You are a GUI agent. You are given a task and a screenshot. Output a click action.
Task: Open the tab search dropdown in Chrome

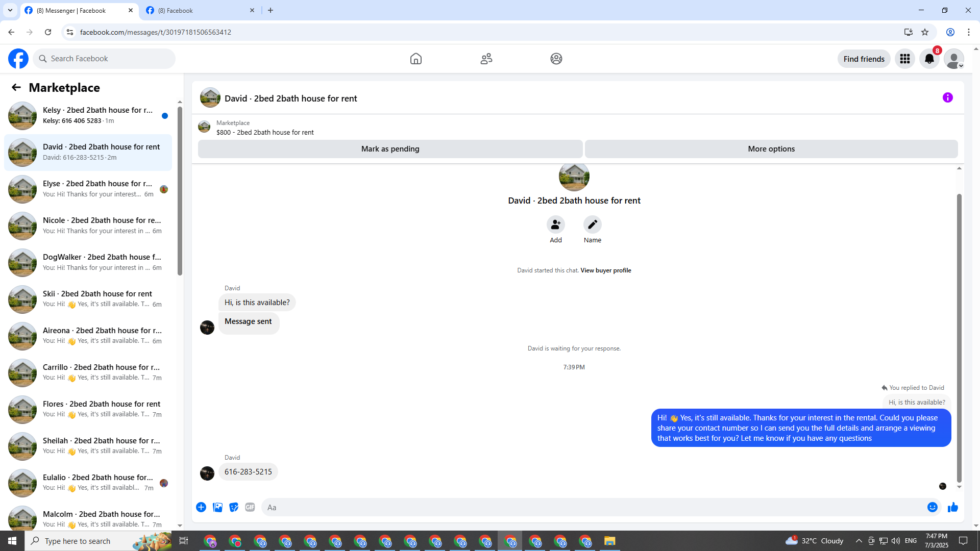pos(10,10)
